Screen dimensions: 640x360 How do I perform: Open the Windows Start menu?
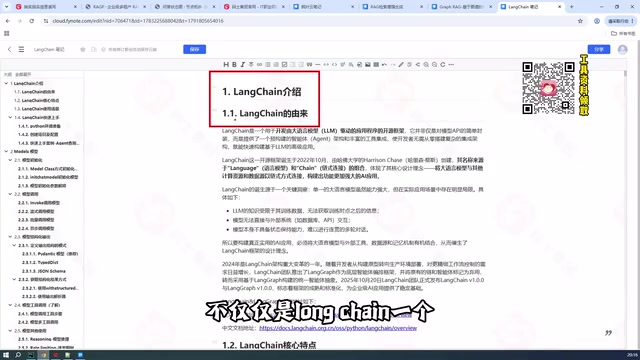pos(6,355)
